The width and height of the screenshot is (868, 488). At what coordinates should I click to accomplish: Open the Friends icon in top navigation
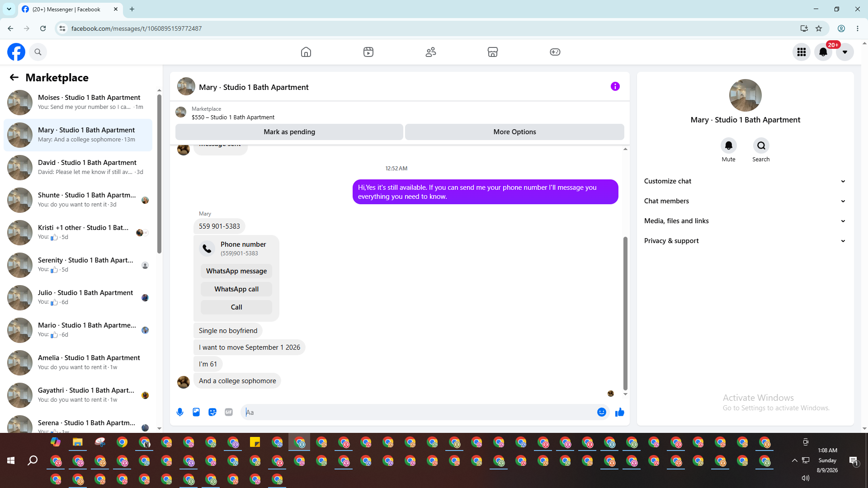click(431, 52)
